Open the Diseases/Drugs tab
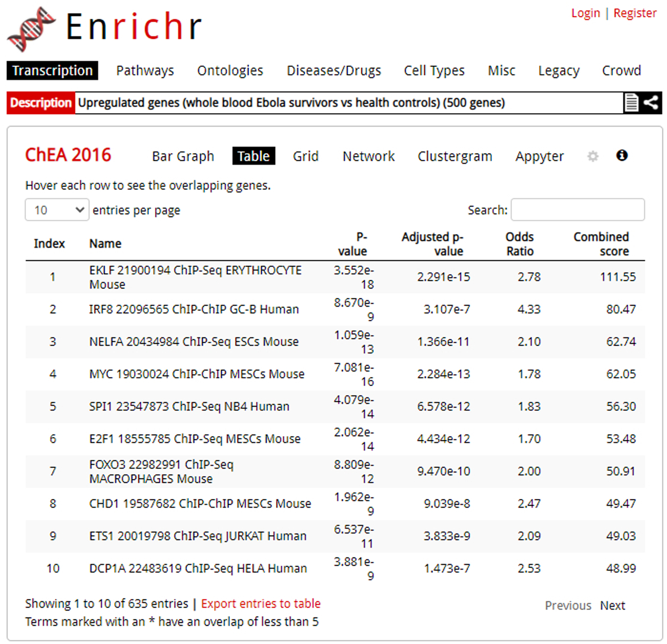The width and height of the screenshot is (667, 644). (334, 71)
